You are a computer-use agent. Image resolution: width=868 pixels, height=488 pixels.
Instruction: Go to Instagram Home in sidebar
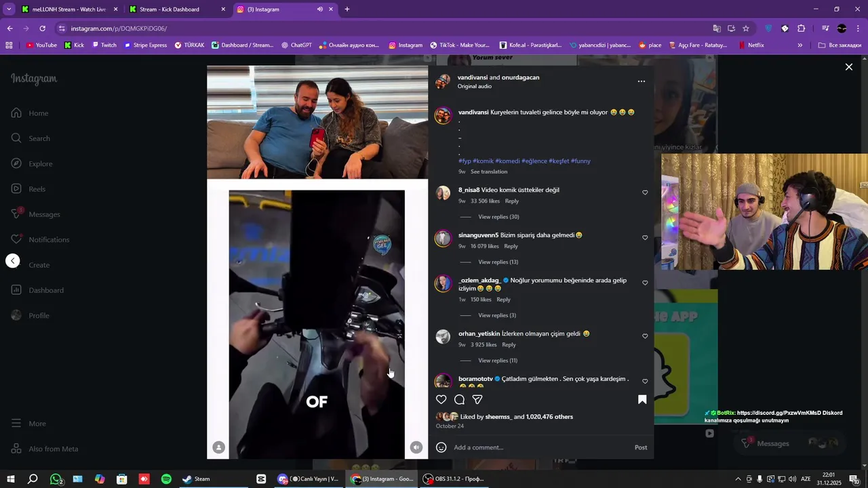click(30, 113)
